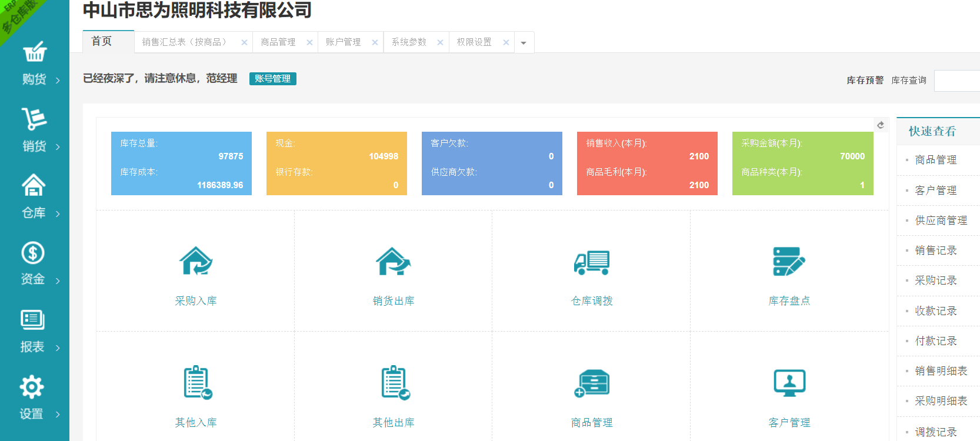Focus the 库存查询 search input

957,81
